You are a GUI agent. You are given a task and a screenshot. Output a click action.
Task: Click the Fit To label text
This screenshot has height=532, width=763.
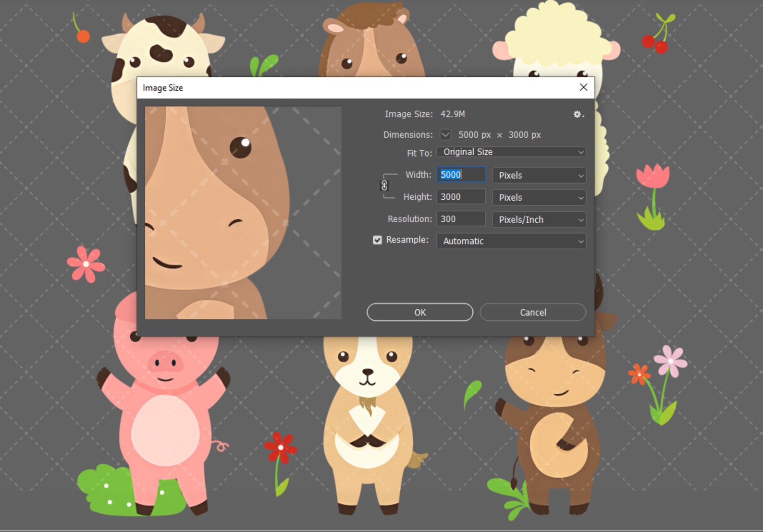pyautogui.click(x=419, y=153)
